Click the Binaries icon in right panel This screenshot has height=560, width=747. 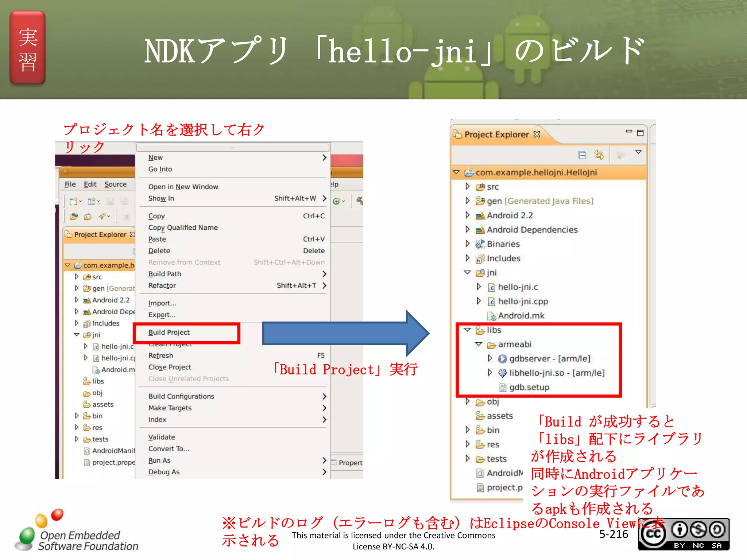(x=480, y=244)
